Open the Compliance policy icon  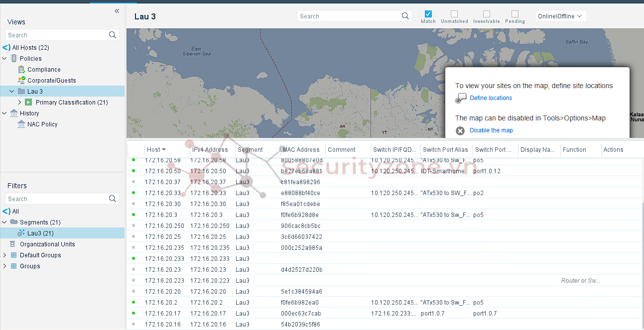click(x=21, y=70)
